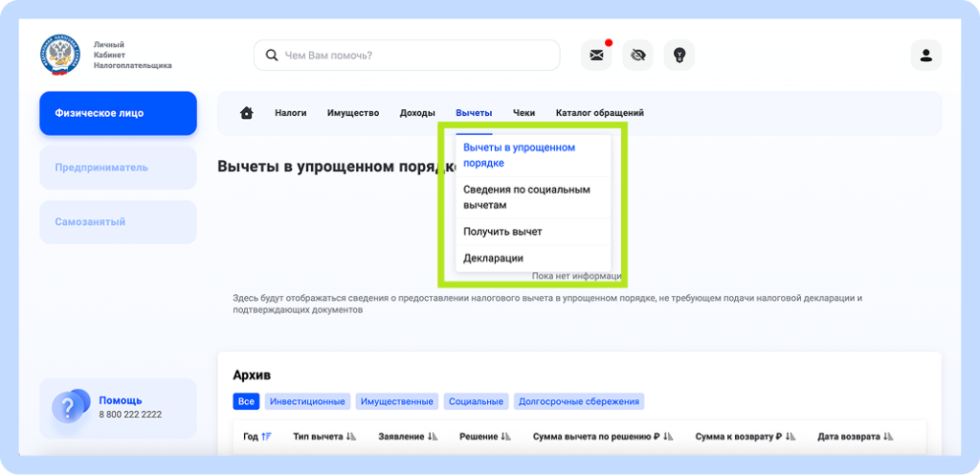Sort table by Год column

(257, 437)
